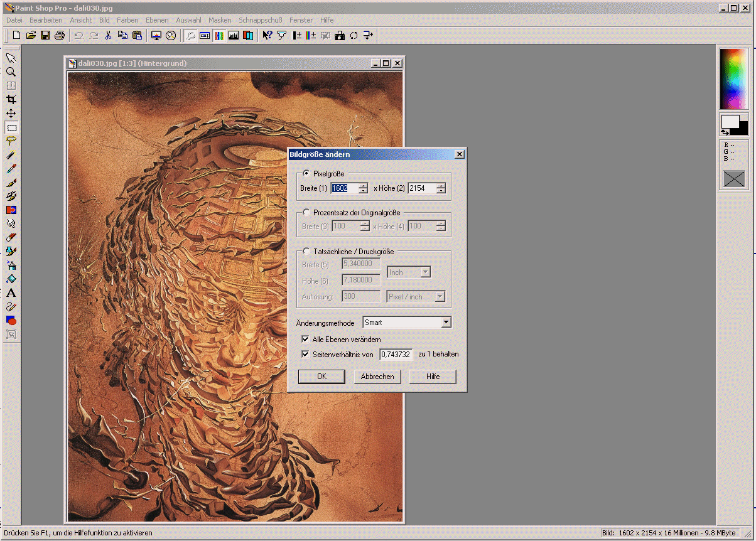The width and height of the screenshot is (756, 541).
Task: Open the Bearbeiten menu
Action: (x=46, y=20)
